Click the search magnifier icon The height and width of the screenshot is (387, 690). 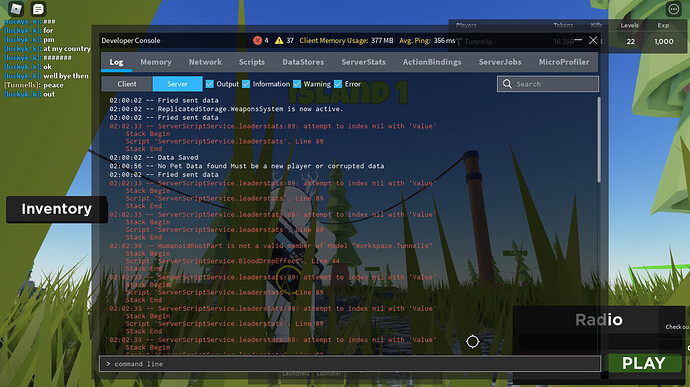pos(507,84)
